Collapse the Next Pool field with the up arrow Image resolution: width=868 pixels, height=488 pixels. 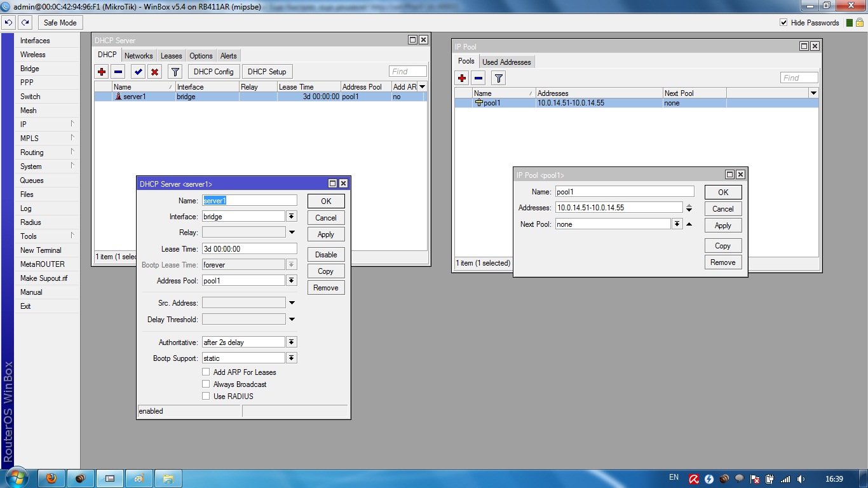(689, 224)
